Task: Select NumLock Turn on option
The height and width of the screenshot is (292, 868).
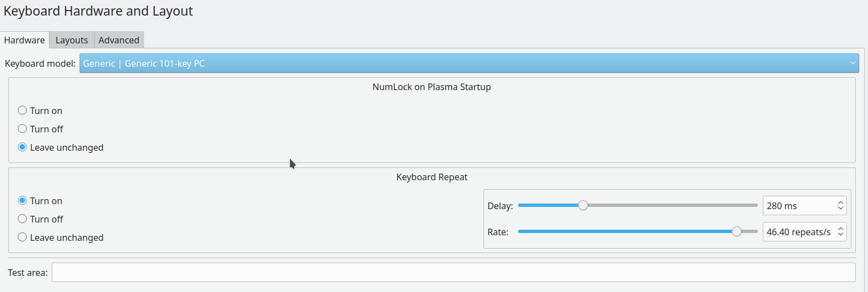Action: point(23,111)
